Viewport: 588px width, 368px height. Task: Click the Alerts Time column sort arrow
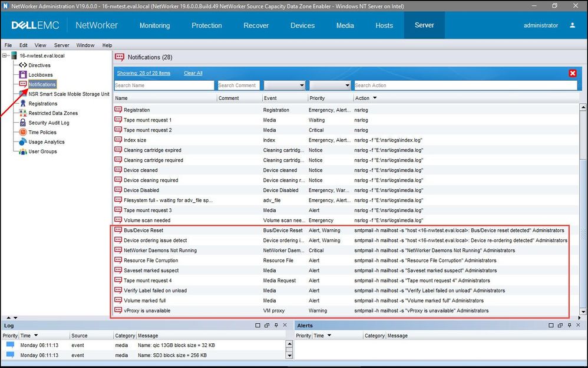point(329,336)
